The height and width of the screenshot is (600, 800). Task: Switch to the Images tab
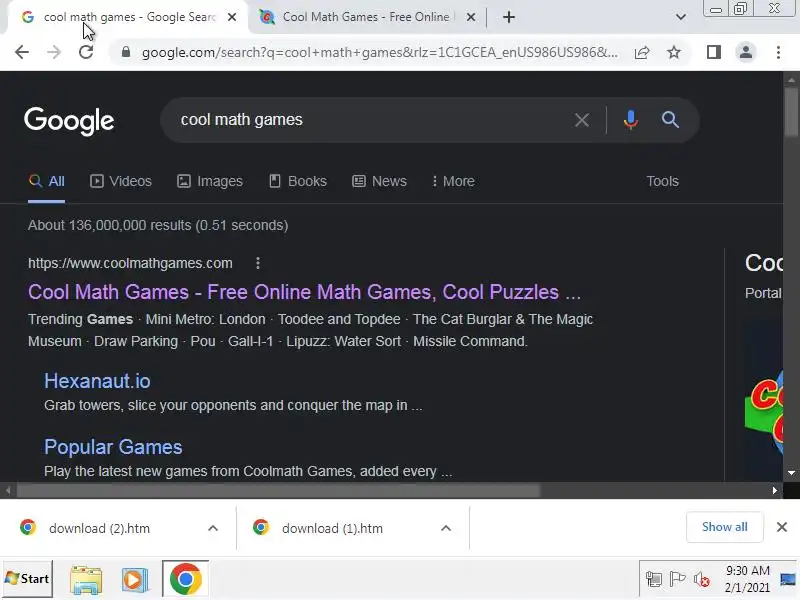tap(210, 182)
